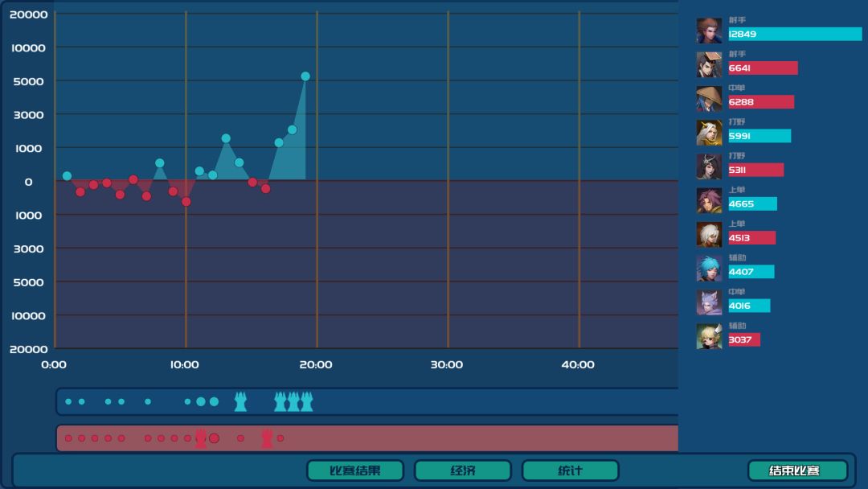The height and width of the screenshot is (489, 868).
Task: Click the 辅助 role label above 4407
Action: pyautogui.click(x=737, y=257)
